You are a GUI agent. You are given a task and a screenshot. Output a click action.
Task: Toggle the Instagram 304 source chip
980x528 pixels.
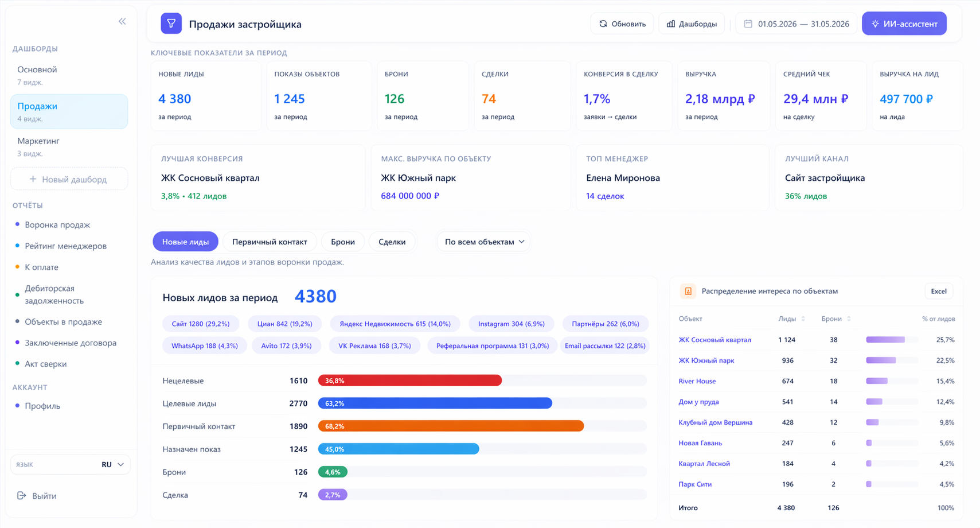512,324
